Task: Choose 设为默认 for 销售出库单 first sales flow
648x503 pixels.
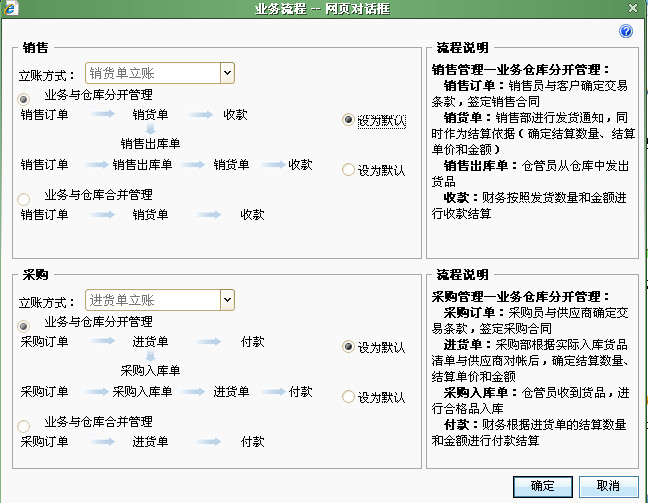Action: (x=348, y=169)
